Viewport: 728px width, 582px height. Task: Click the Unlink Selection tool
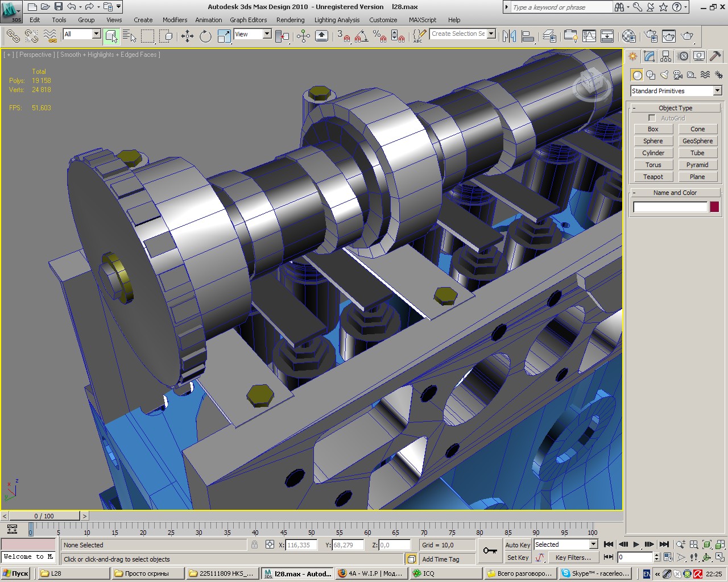[31, 36]
